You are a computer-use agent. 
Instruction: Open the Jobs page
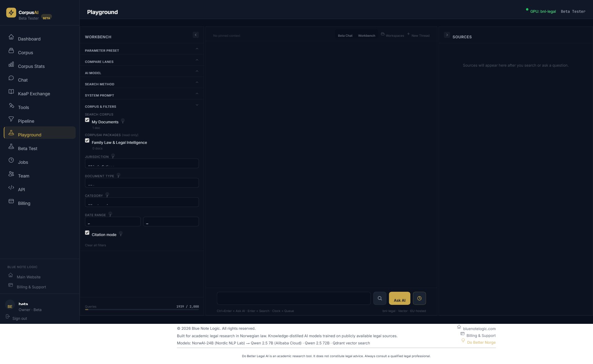pyautogui.click(x=23, y=162)
